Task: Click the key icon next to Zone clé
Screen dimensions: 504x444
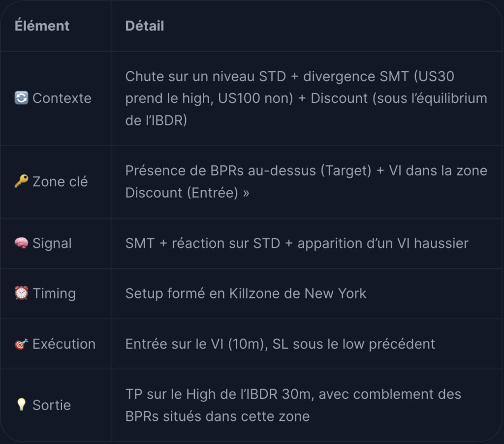Action: coord(21,181)
